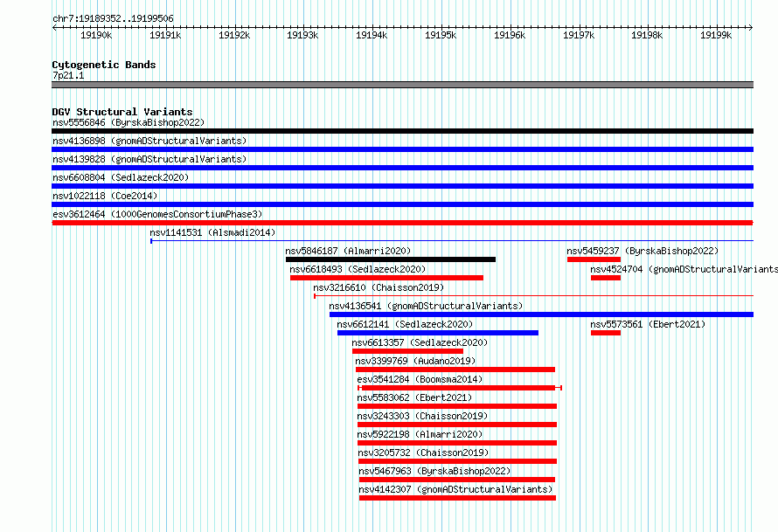Click the thin blue nsv1141531 line

tap(452, 241)
